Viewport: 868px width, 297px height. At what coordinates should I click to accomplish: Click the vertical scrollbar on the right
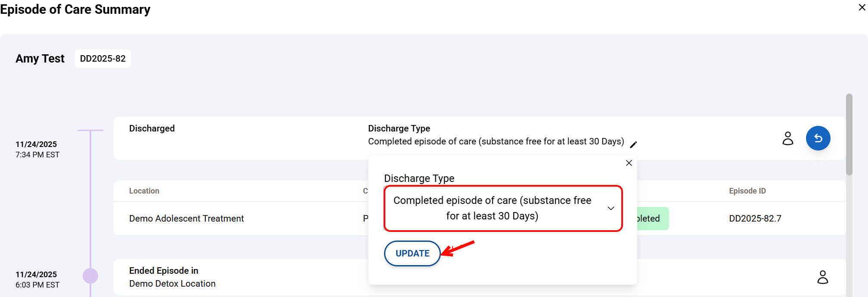click(849, 134)
